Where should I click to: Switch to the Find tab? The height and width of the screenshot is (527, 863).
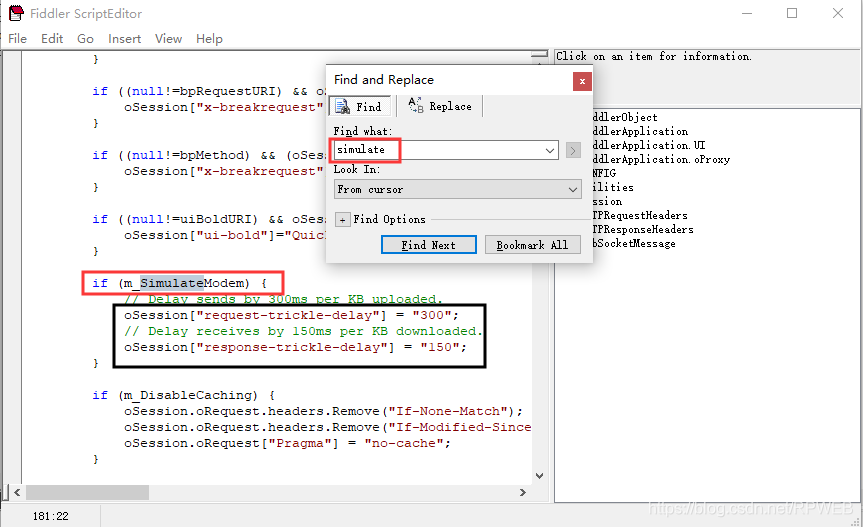[x=359, y=106]
